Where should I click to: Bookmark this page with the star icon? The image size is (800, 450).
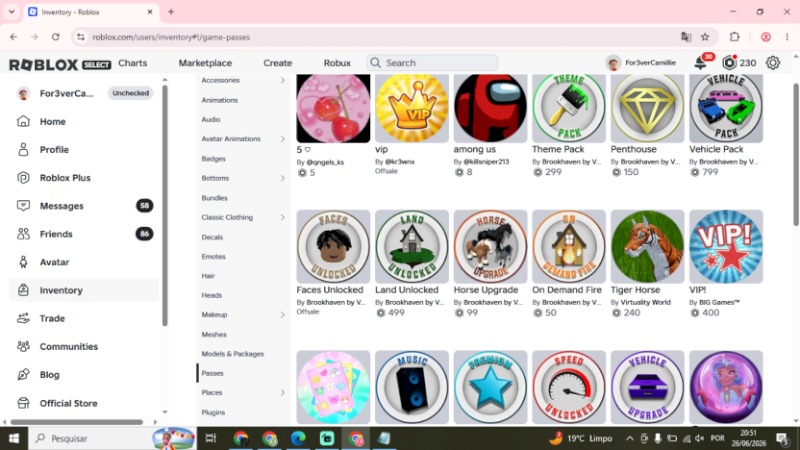[x=705, y=37]
